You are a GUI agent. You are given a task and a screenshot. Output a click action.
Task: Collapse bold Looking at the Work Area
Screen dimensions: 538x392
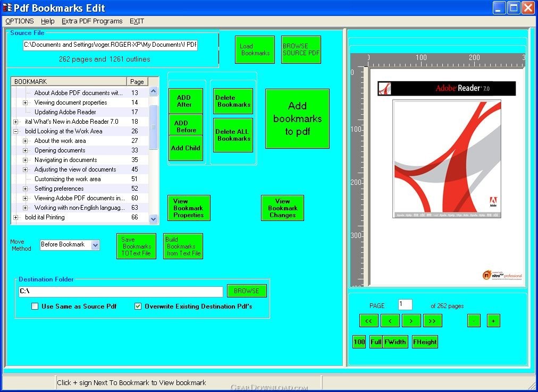click(x=16, y=131)
